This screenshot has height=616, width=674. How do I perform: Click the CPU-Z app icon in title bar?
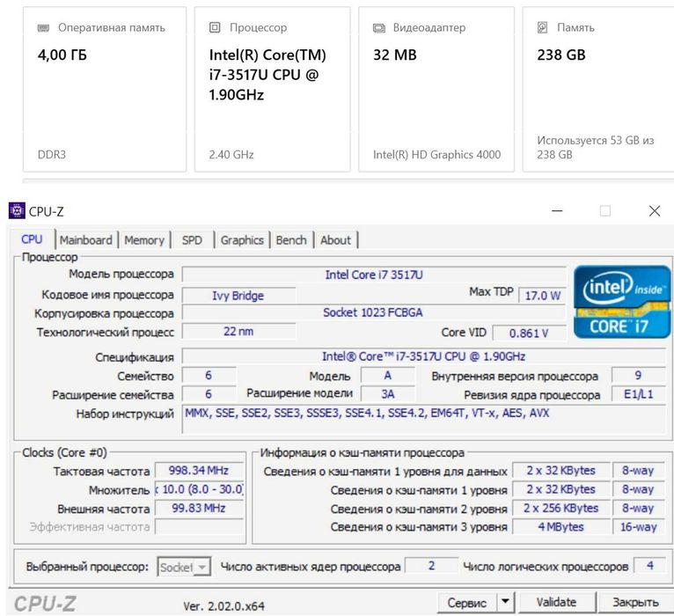point(17,210)
